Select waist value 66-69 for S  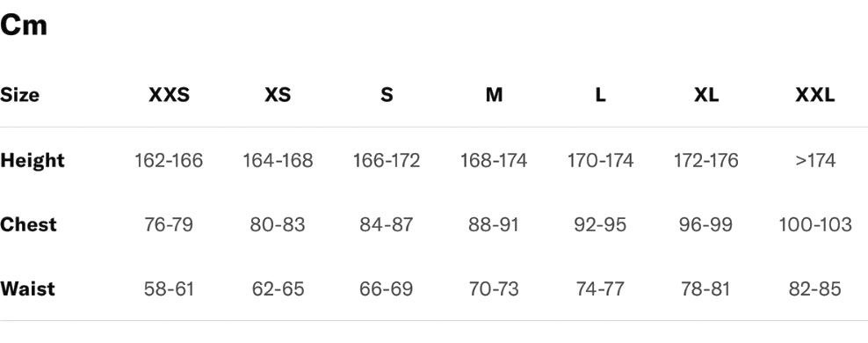coord(387,289)
